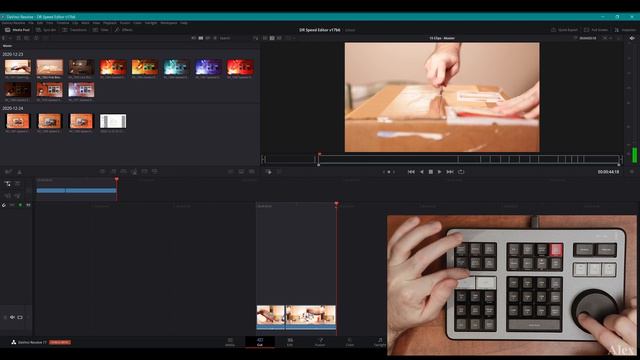Toggle the Media Pool panel
The height and width of the screenshot is (360, 640).
pyautogui.click(x=17, y=30)
